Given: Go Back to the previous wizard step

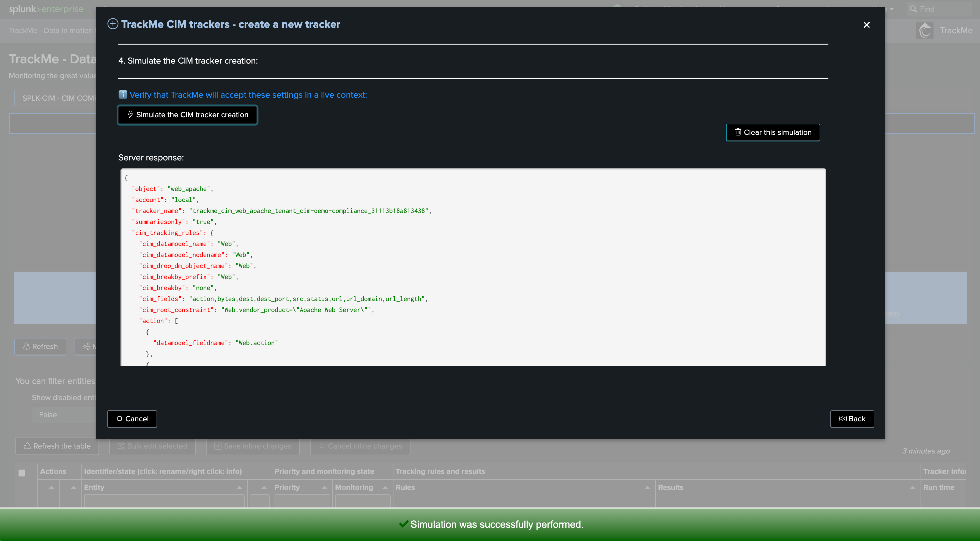Looking at the screenshot, I should point(852,419).
